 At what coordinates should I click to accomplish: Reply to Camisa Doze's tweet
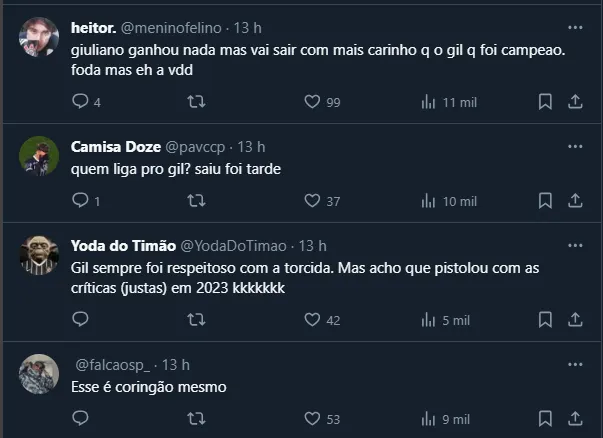pyautogui.click(x=82, y=201)
